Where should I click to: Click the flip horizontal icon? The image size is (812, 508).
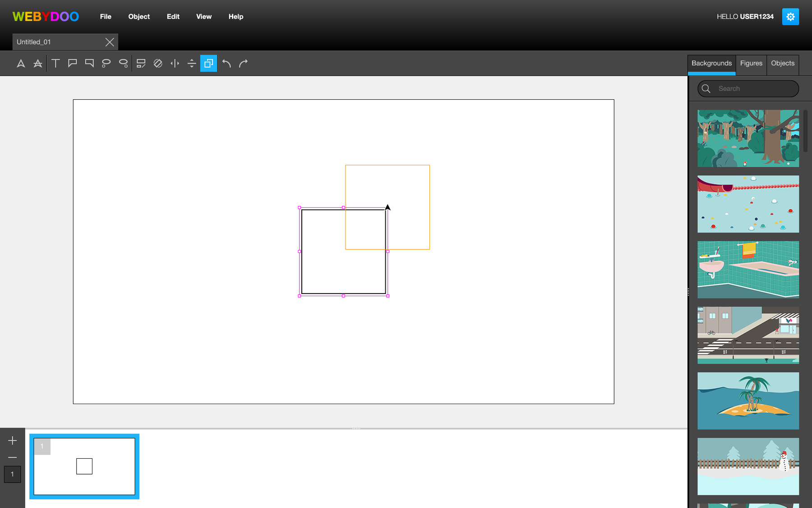[175, 64]
